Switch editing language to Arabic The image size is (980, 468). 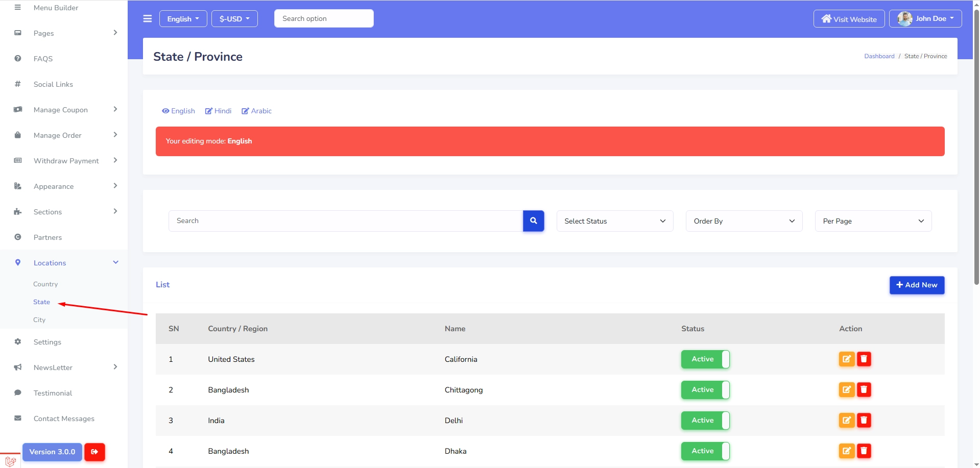(256, 111)
